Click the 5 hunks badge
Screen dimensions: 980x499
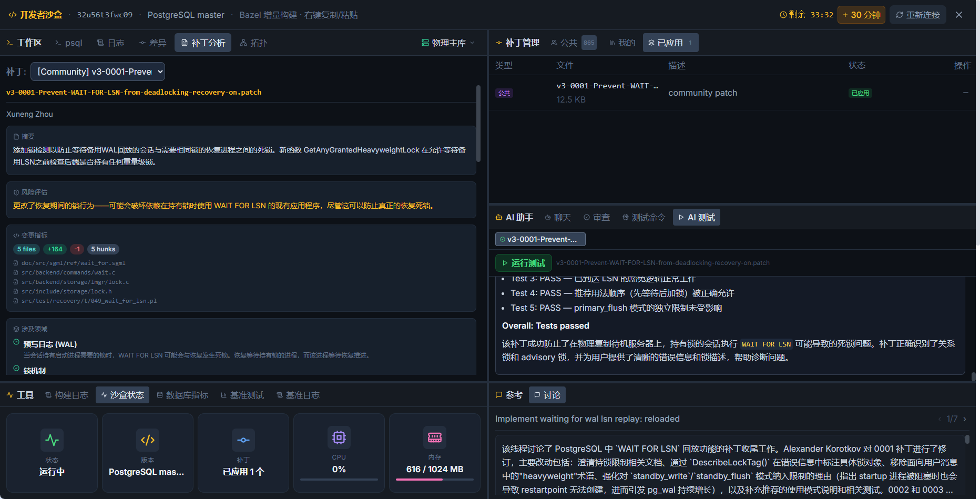pyautogui.click(x=103, y=249)
